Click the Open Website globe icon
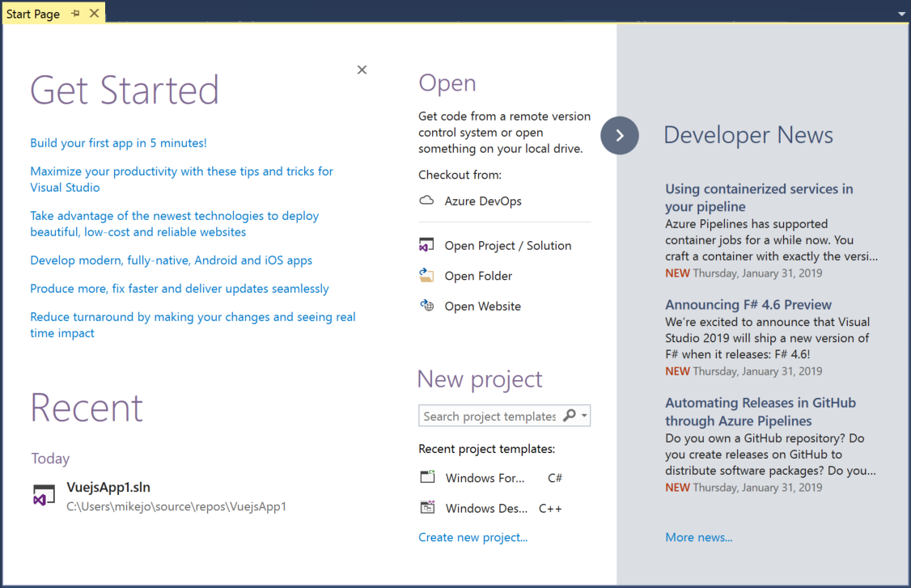This screenshot has width=911, height=588. click(426, 306)
